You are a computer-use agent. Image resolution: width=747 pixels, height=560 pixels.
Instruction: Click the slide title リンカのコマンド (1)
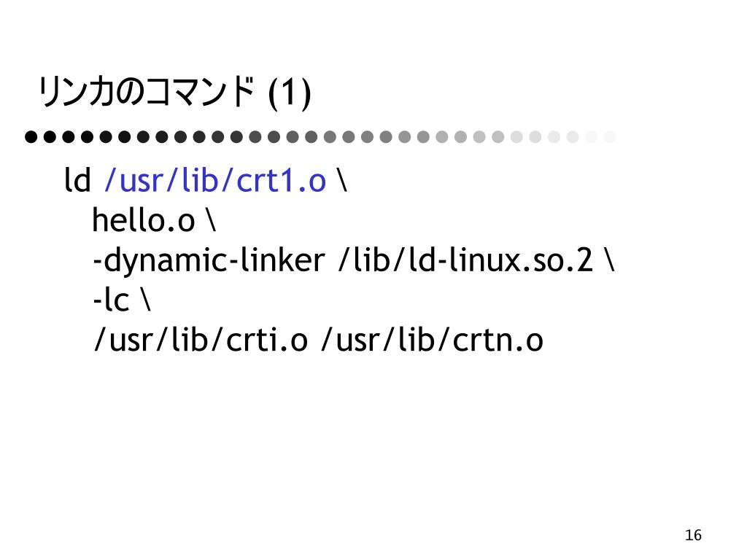point(174,93)
